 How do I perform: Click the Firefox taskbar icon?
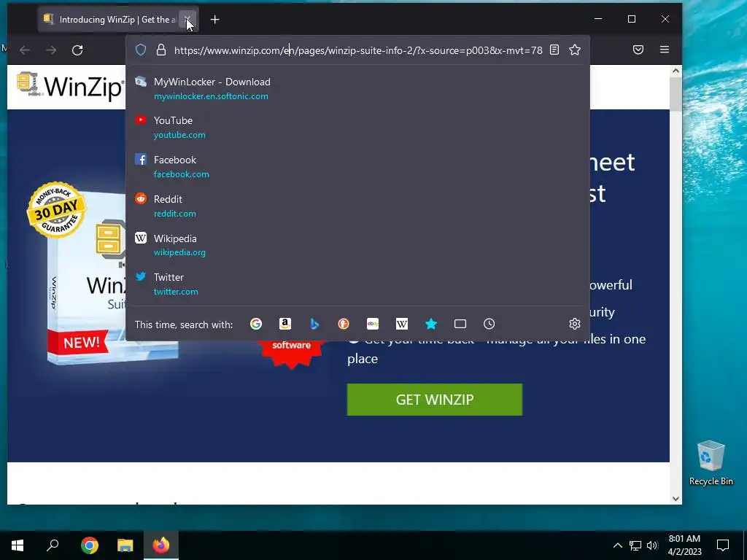161,545
